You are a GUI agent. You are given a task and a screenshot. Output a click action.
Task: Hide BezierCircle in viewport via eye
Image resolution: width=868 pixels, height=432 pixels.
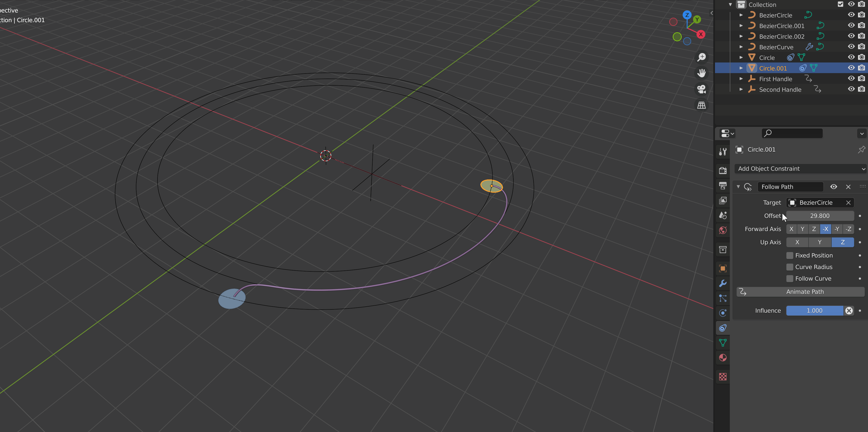[851, 15]
